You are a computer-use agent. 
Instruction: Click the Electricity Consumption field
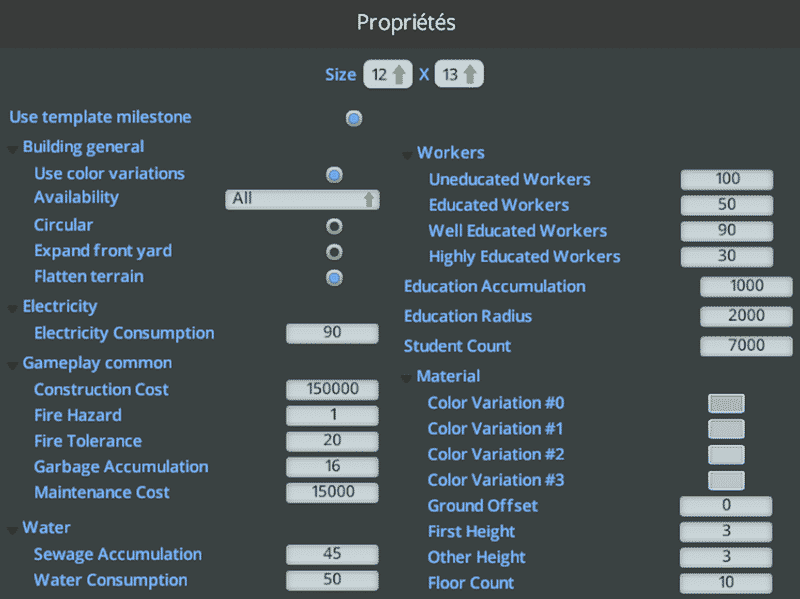[x=332, y=333]
